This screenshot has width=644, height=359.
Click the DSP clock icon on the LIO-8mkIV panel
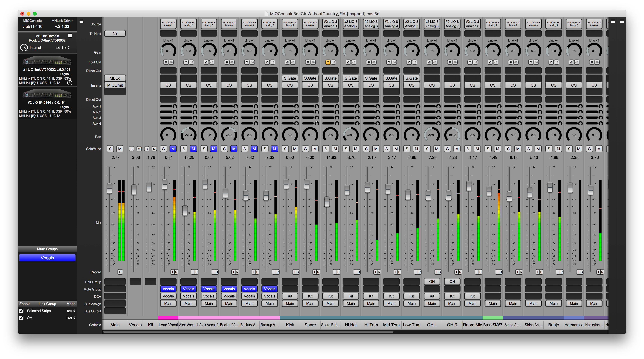(70, 83)
